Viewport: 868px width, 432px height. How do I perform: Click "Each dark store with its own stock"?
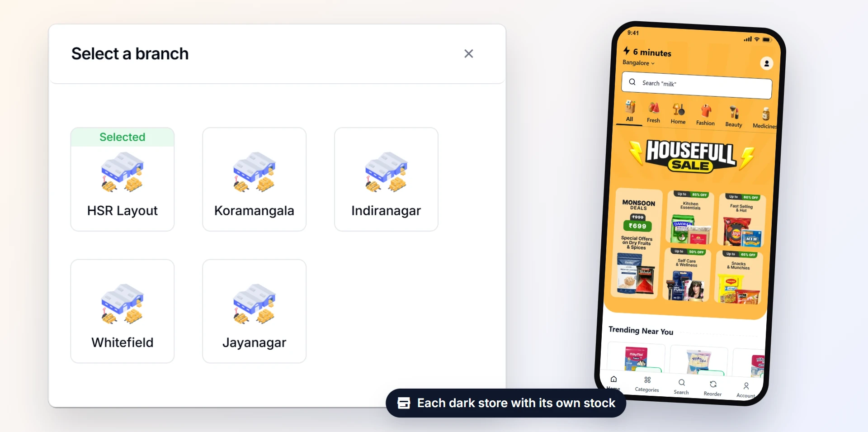point(516,403)
